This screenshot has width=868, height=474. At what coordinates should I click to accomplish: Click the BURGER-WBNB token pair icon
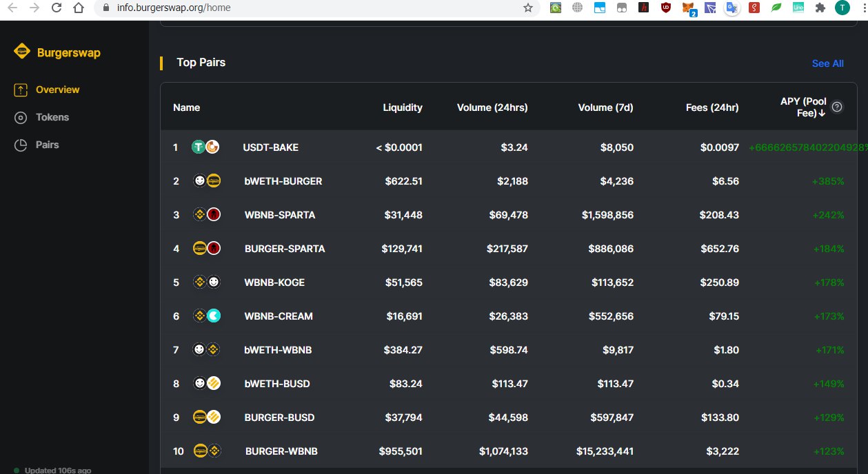207,451
